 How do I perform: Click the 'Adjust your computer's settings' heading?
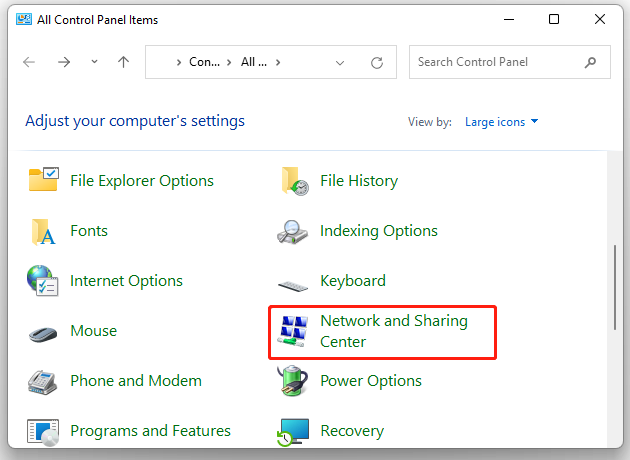(135, 121)
